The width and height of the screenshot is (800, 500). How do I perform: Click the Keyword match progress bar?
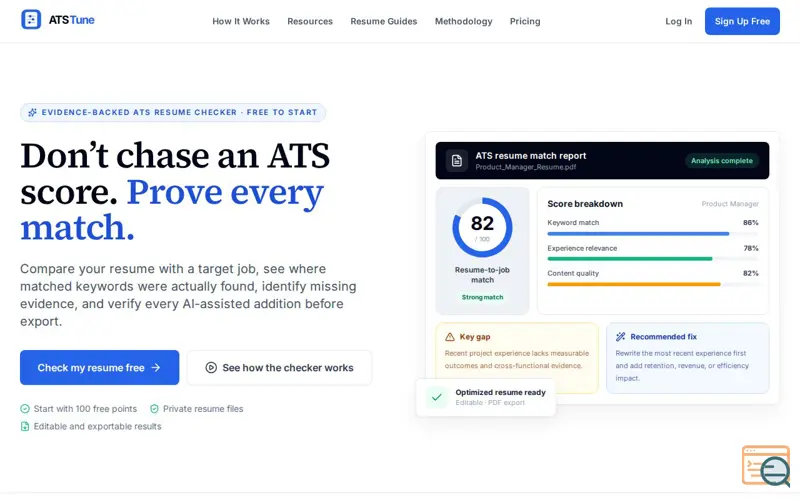click(653, 234)
